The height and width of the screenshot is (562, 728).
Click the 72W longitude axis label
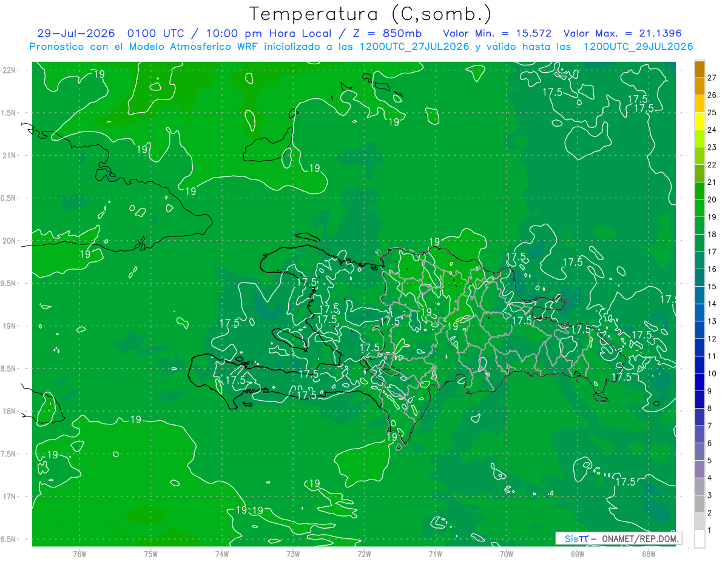pyautogui.click(x=364, y=554)
